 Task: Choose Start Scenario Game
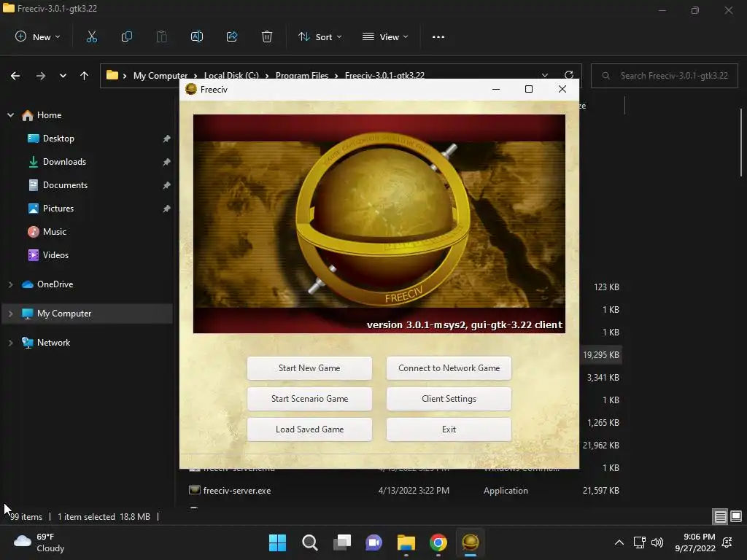(309, 399)
